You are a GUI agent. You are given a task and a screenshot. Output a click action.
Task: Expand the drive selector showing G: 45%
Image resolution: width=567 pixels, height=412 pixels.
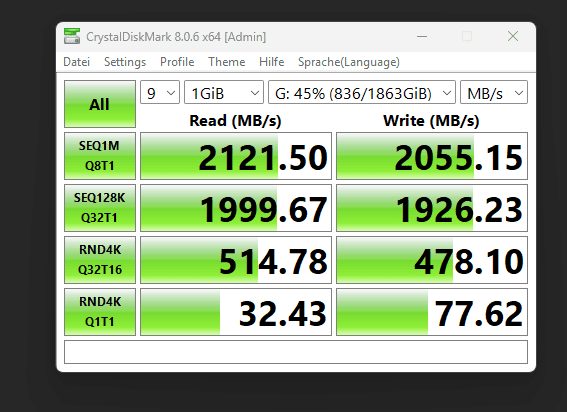pos(362,92)
